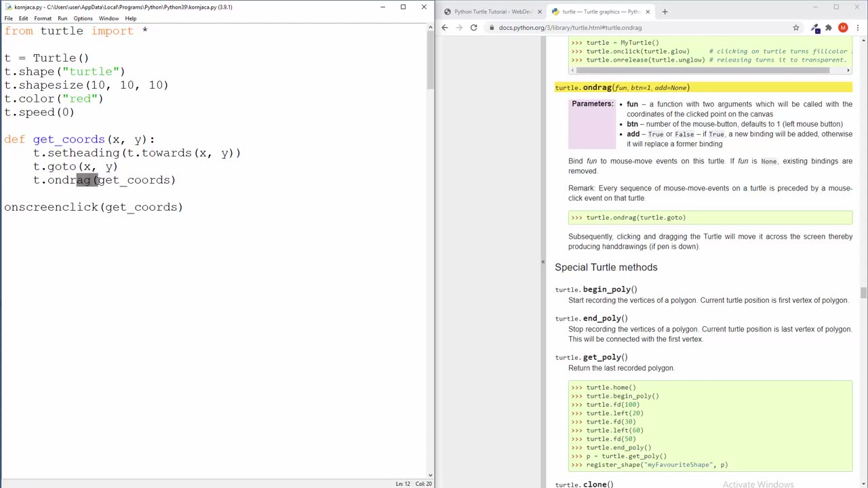868x488 pixels.
Task: Click the Ln: 12 status indicator
Action: tap(403, 483)
